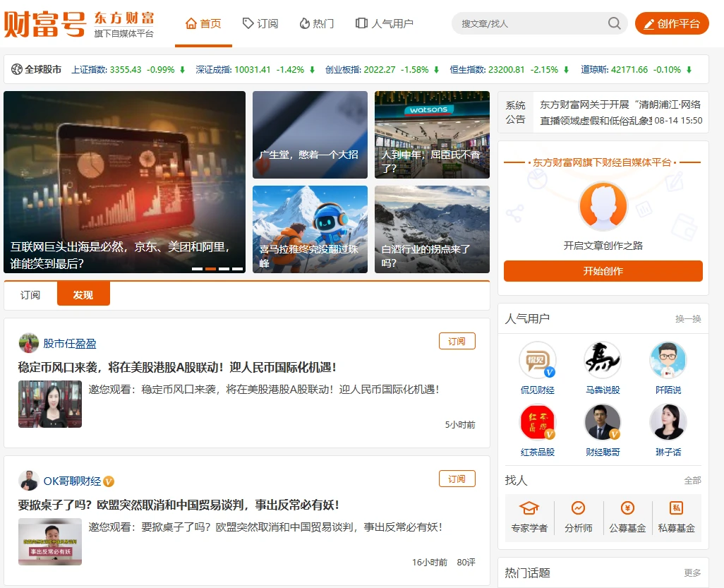Viewport: 724px width, 588px height.
Task: Click the 事出反常必有妖 video thumbnail
Action: [50, 542]
